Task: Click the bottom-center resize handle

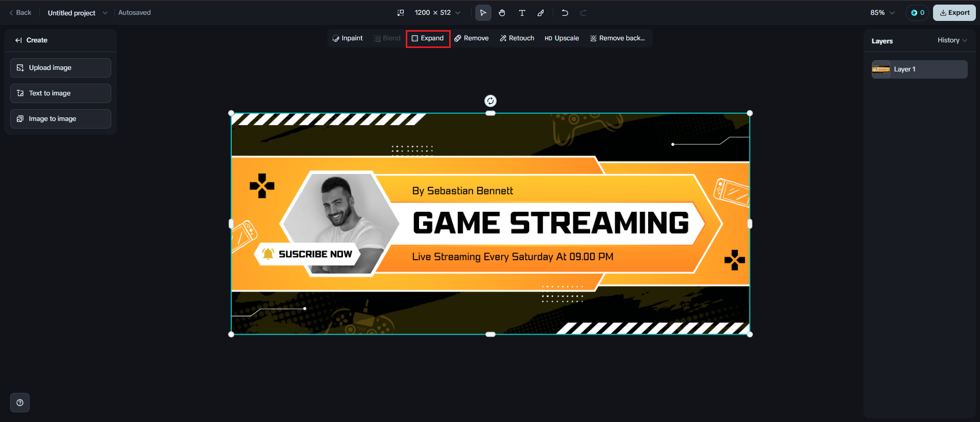Action: 491,334
